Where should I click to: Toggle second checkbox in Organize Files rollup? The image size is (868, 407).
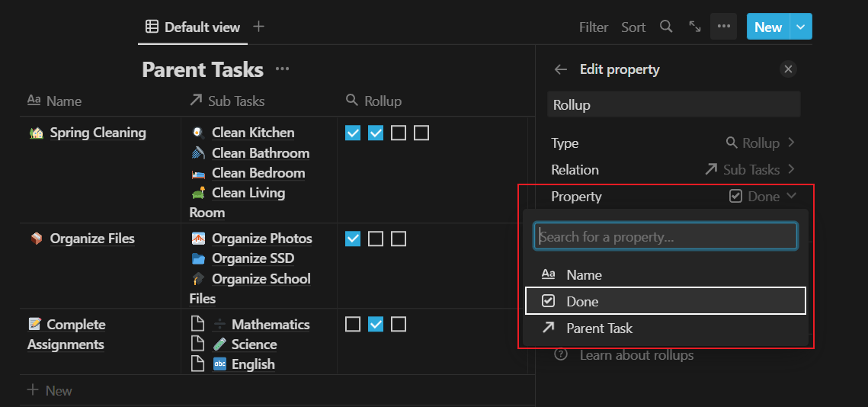[376, 239]
